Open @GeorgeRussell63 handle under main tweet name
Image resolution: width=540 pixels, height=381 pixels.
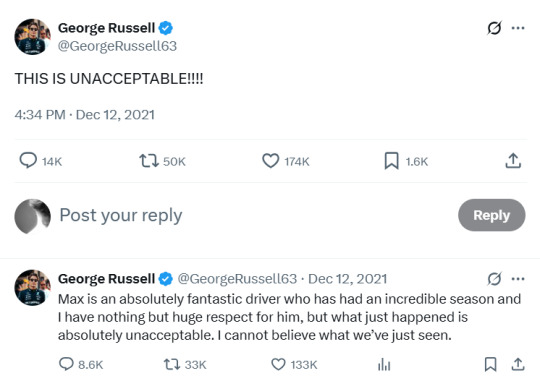tap(117, 46)
